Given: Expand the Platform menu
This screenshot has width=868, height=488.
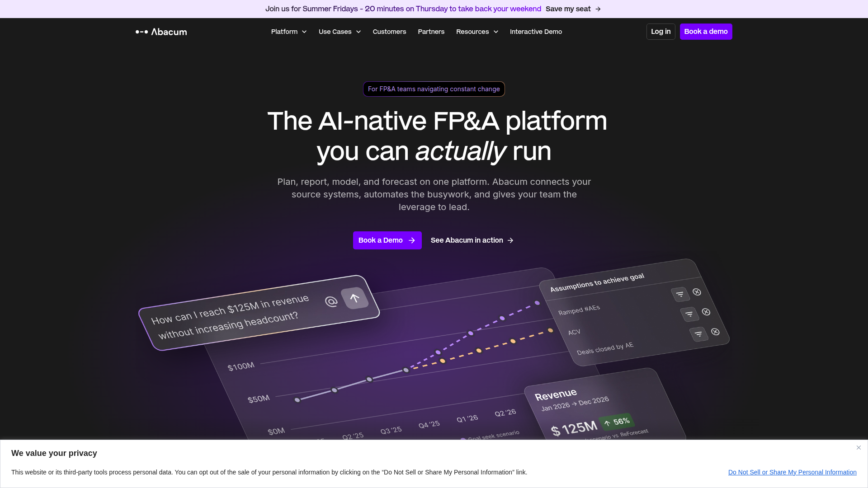Looking at the screenshot, I should click(x=289, y=32).
